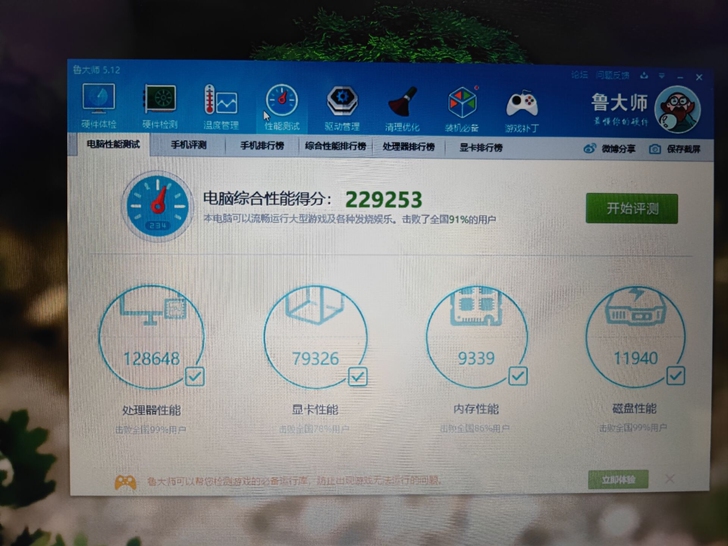Screen dimensions: 728x546
Task: Minimize the 鲁大师 window
Action: (680, 77)
